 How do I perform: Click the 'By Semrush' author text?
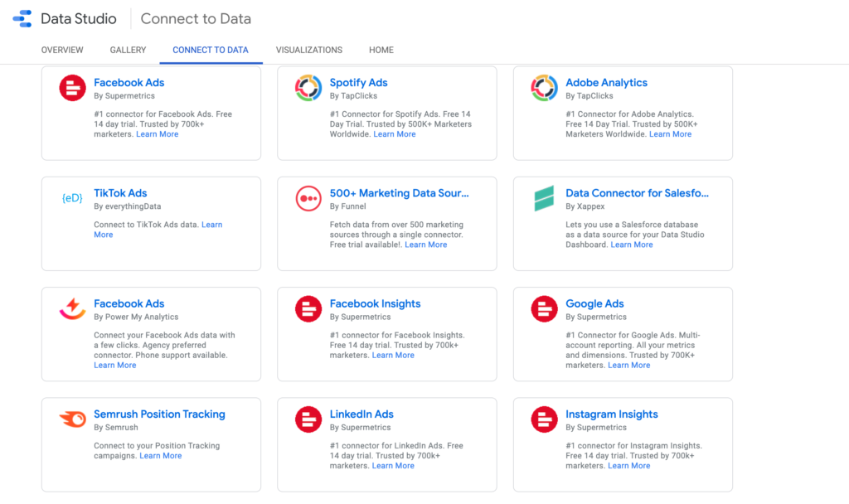point(116,427)
